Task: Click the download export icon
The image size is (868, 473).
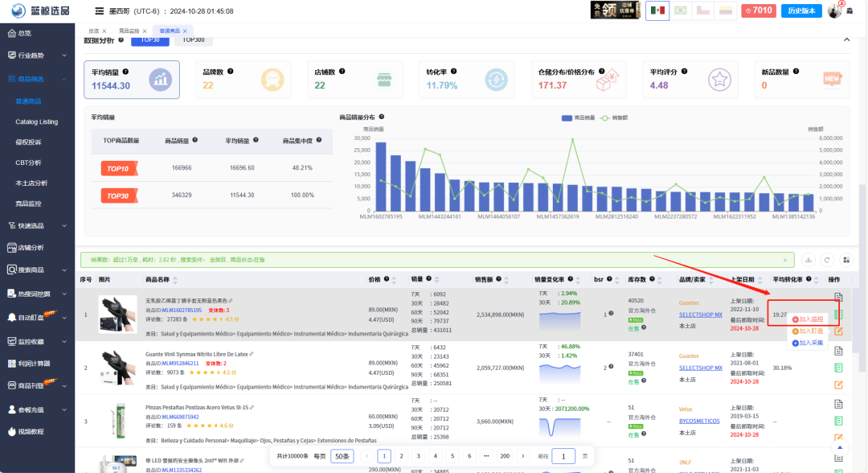Action: [x=809, y=260]
